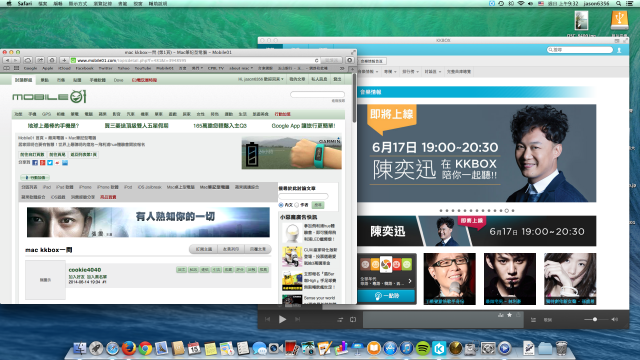
Task: Select the second search radio option
Action: (297, 205)
